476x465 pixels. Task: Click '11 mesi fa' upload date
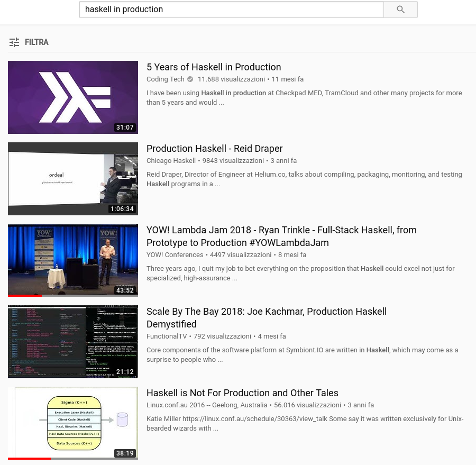coord(288,79)
